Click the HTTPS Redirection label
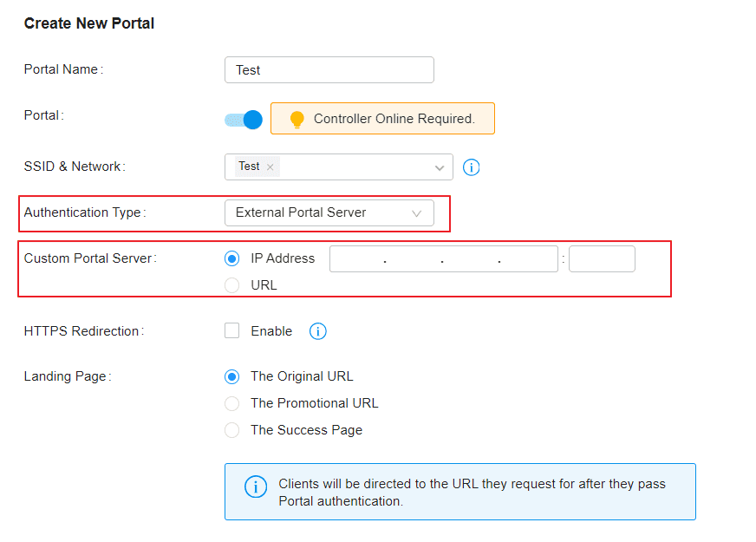 tap(84, 331)
